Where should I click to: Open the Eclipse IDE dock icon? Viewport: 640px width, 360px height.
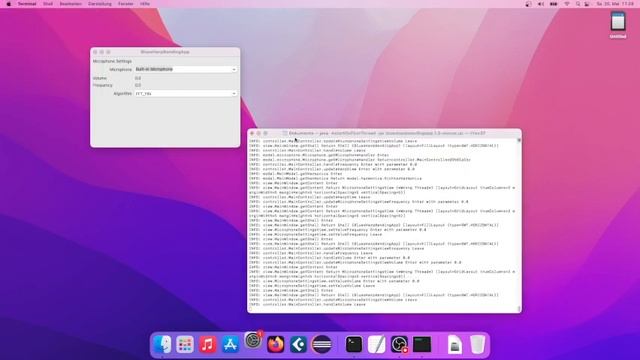coord(322,344)
